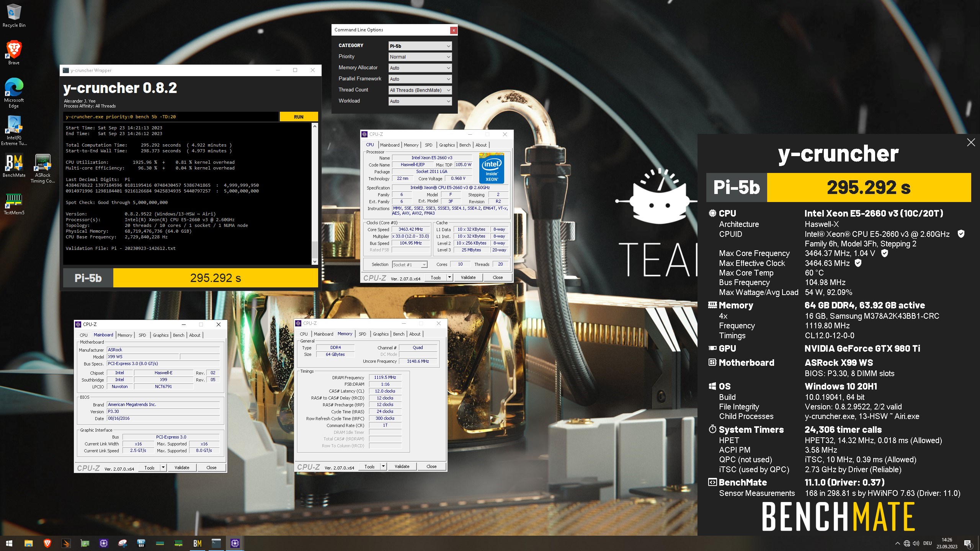Launch Brave from the desktop shortcut
This screenshot has width=980, height=551.
14,52
